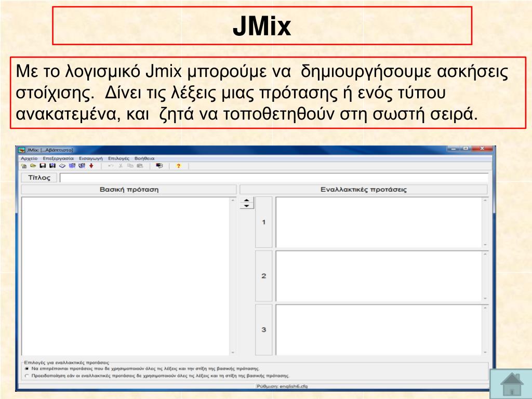The height and width of the screenshot is (399, 532).
Task: Click the red down-arrow toolbar icon
Action: 91,166
